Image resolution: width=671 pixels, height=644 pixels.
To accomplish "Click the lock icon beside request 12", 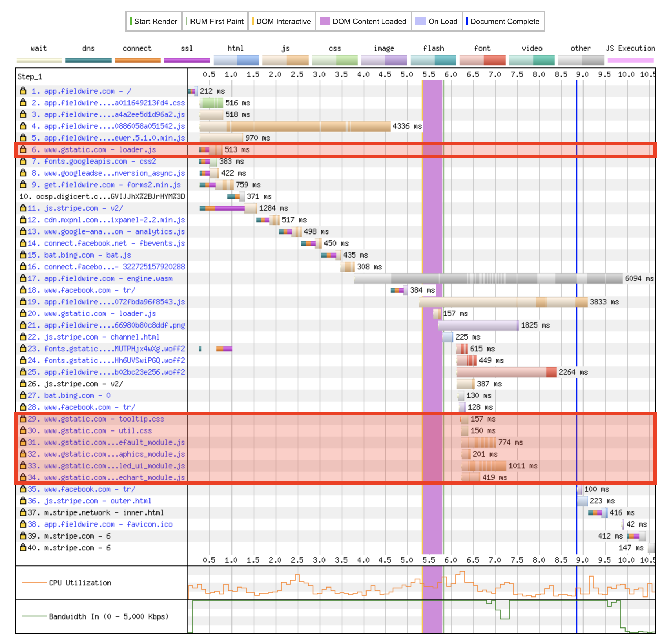I will (x=23, y=220).
